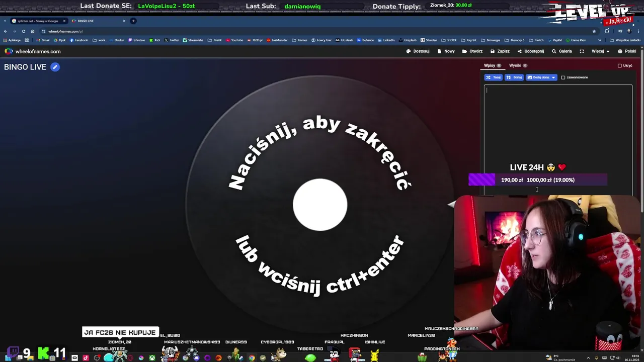644x362 pixels.
Task: Bookmark this page with star icon
Action: (594, 31)
